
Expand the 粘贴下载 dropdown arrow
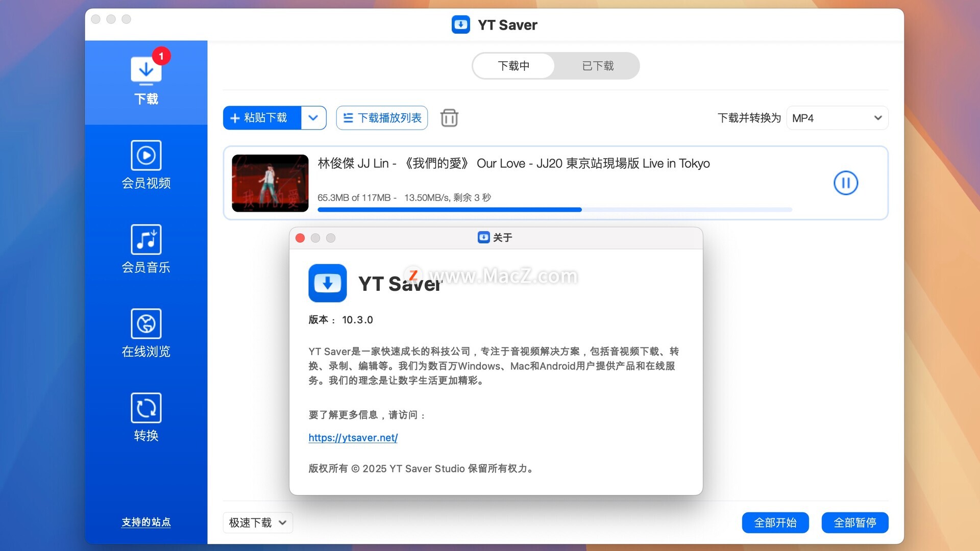coord(313,118)
